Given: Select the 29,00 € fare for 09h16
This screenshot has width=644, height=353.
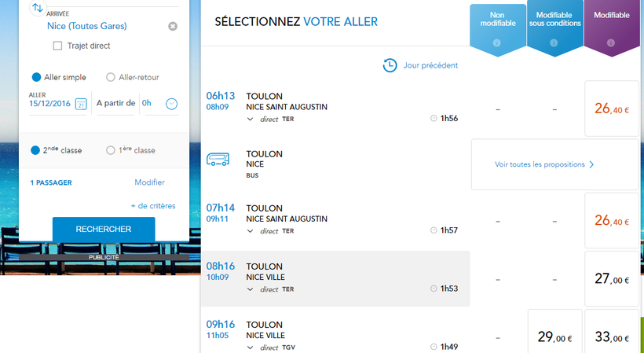Looking at the screenshot, I should click(x=554, y=337).
